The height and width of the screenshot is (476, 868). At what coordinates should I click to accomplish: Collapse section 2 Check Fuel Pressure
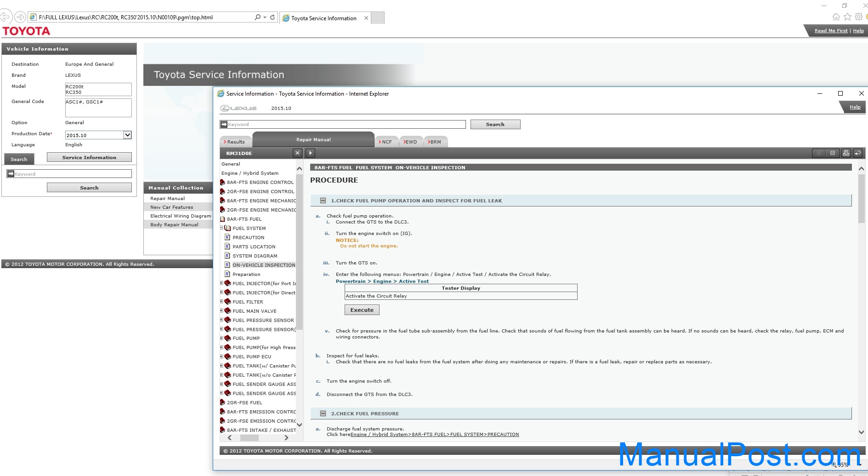(x=323, y=413)
